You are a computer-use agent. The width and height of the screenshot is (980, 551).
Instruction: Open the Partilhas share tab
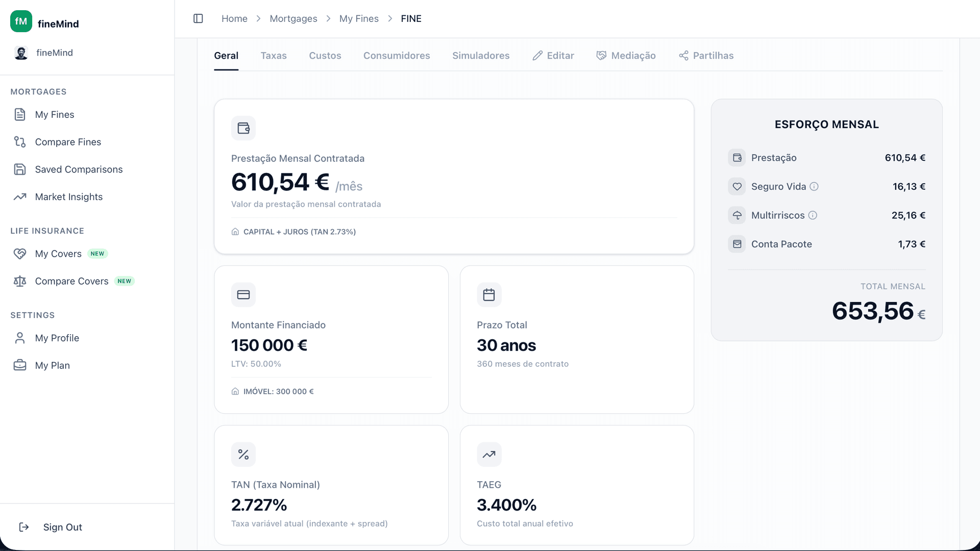706,56
